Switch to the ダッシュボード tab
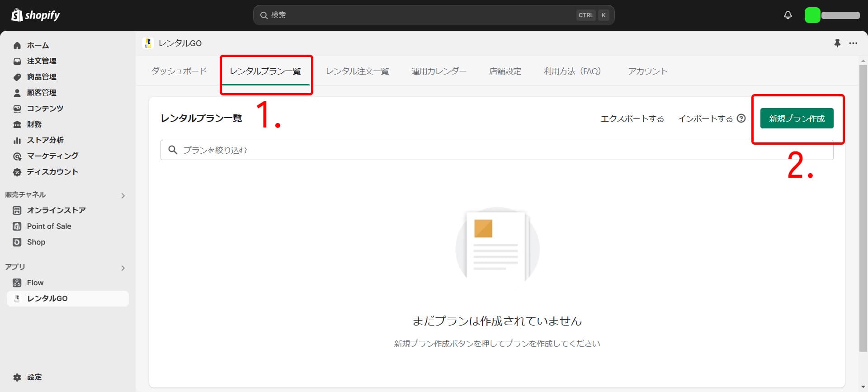The image size is (868, 392). (179, 71)
